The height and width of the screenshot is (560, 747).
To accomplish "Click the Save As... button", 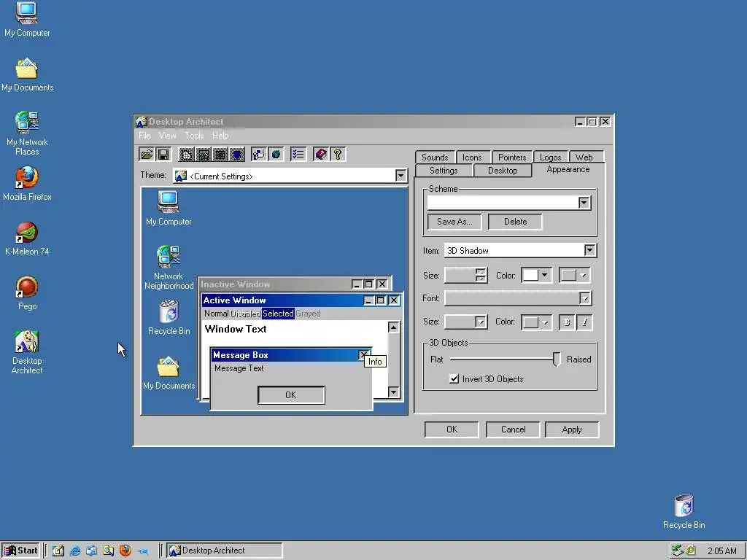I will click(454, 222).
